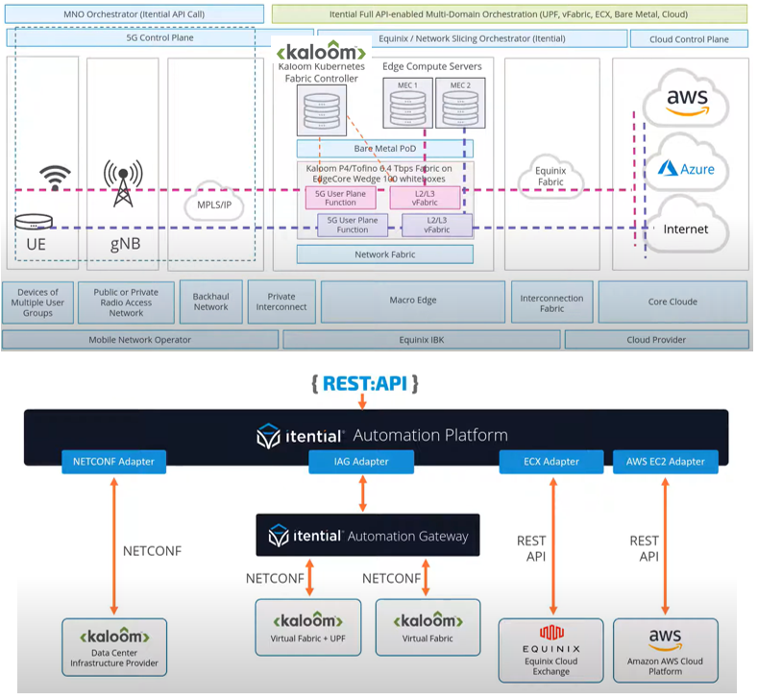
Task: Click the 5G Control Plane bar
Action: (160, 37)
